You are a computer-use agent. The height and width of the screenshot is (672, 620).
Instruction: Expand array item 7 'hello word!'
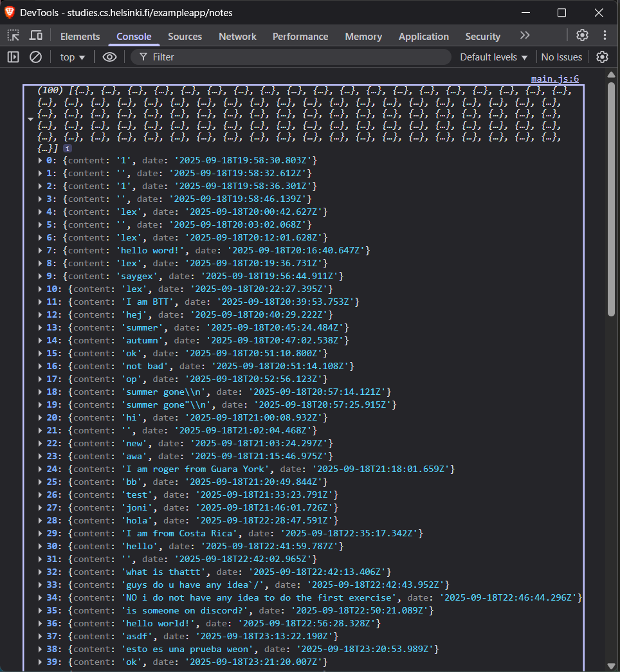pos(41,250)
